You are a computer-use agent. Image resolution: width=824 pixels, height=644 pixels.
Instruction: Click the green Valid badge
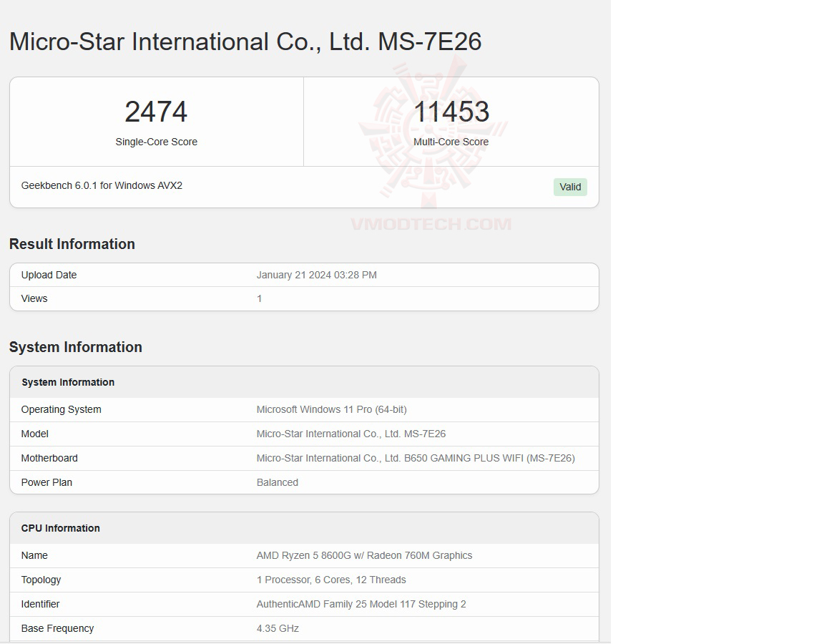(x=570, y=187)
